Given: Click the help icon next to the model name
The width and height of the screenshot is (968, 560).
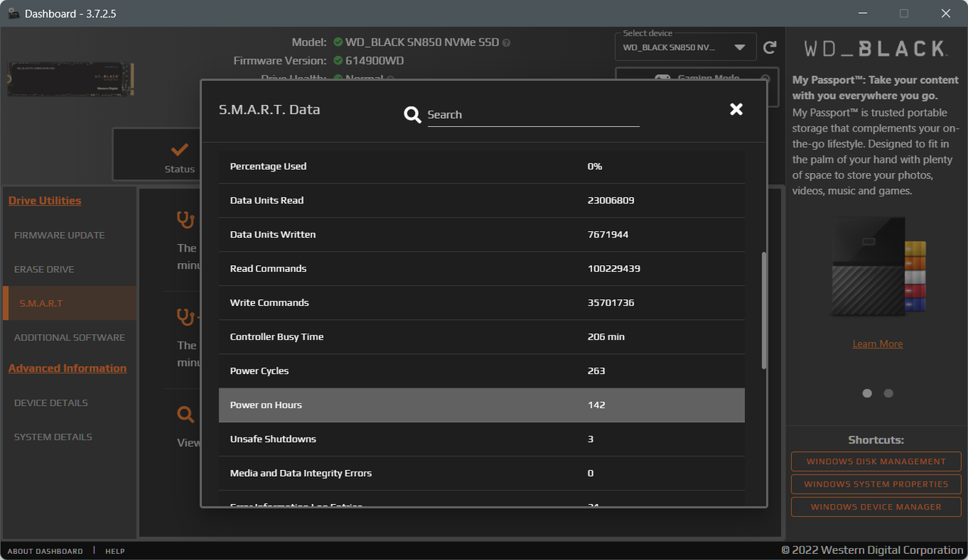Looking at the screenshot, I should [x=505, y=42].
